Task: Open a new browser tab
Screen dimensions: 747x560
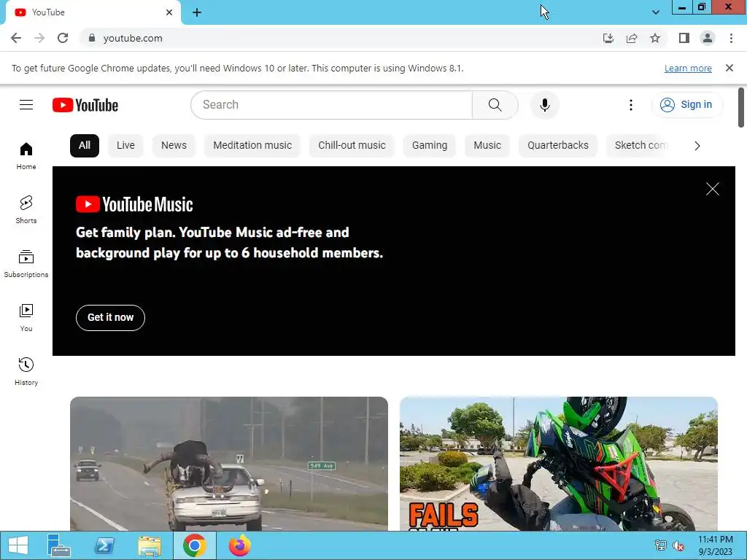Action: click(197, 12)
